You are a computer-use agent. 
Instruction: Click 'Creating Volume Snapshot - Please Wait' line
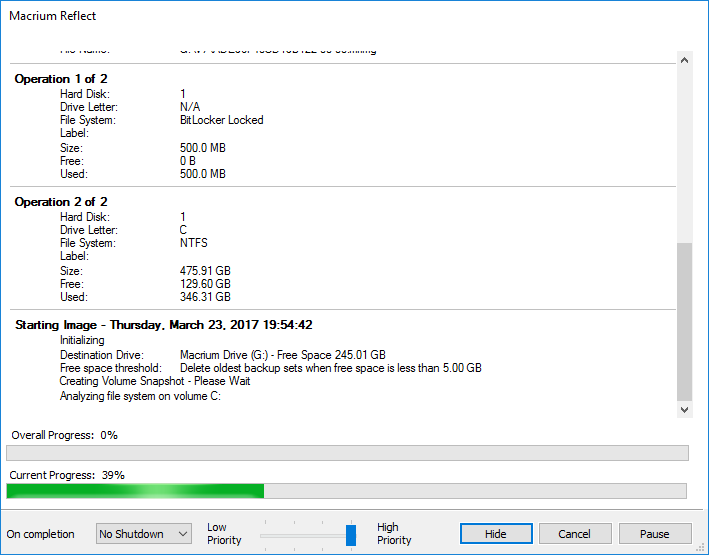click(x=155, y=381)
